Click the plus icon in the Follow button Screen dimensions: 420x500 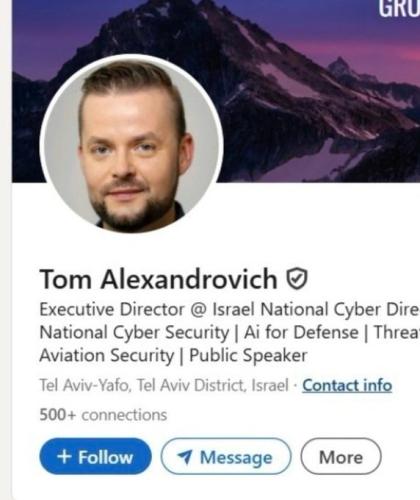(64, 456)
